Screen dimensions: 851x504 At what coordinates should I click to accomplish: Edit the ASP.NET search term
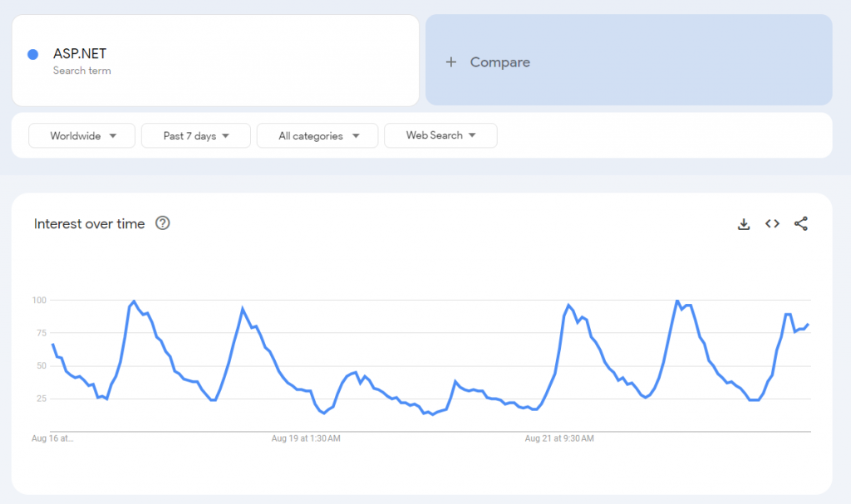coord(80,54)
